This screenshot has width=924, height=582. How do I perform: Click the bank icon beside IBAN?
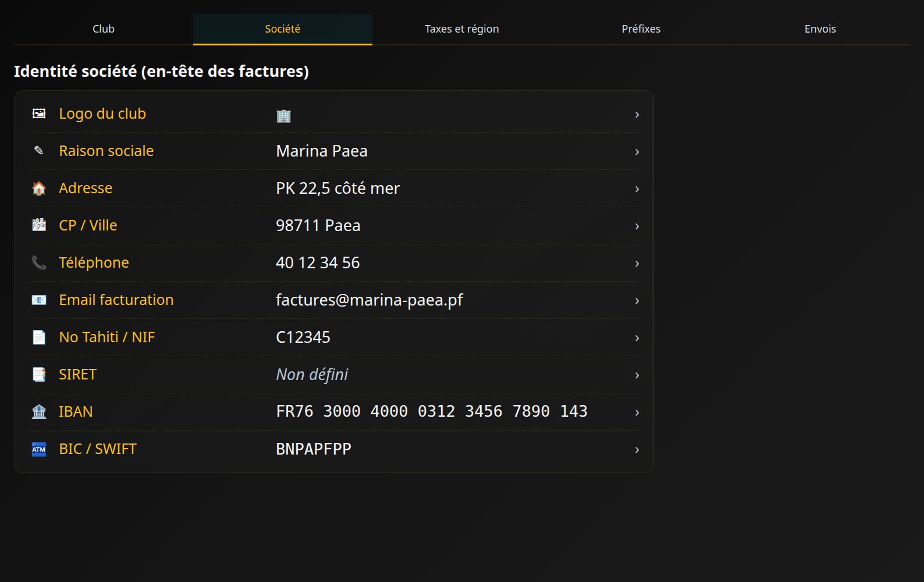pyautogui.click(x=39, y=411)
